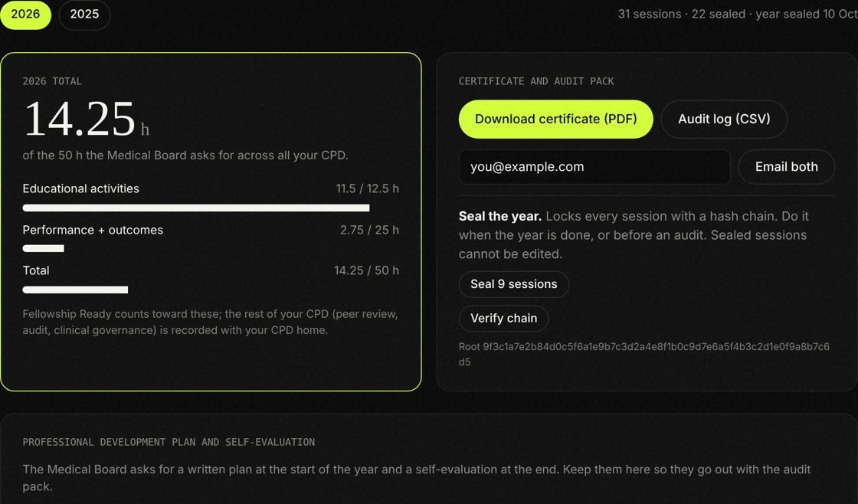Click the you@example.com email field
858x504 pixels.
(x=594, y=167)
